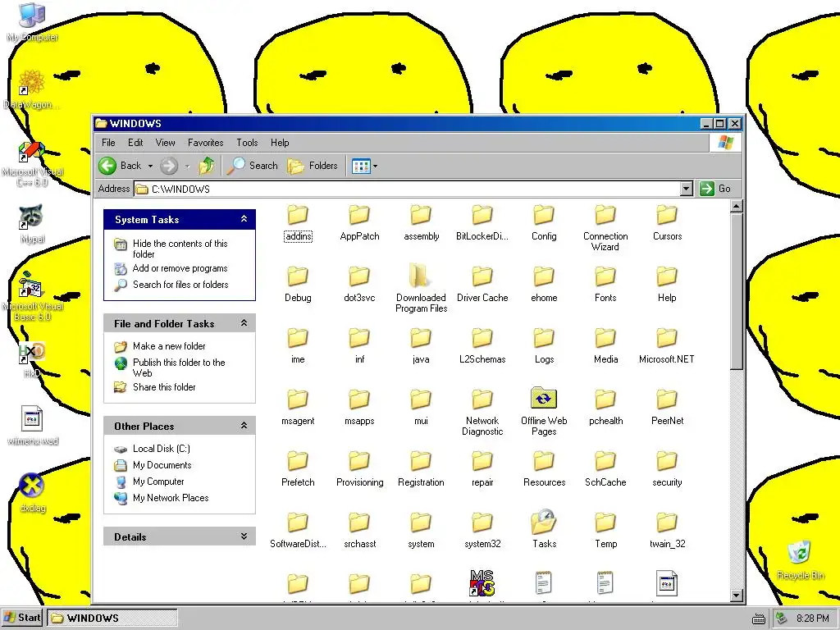
Task: Click Hide the contents of this folder
Action: (180, 249)
